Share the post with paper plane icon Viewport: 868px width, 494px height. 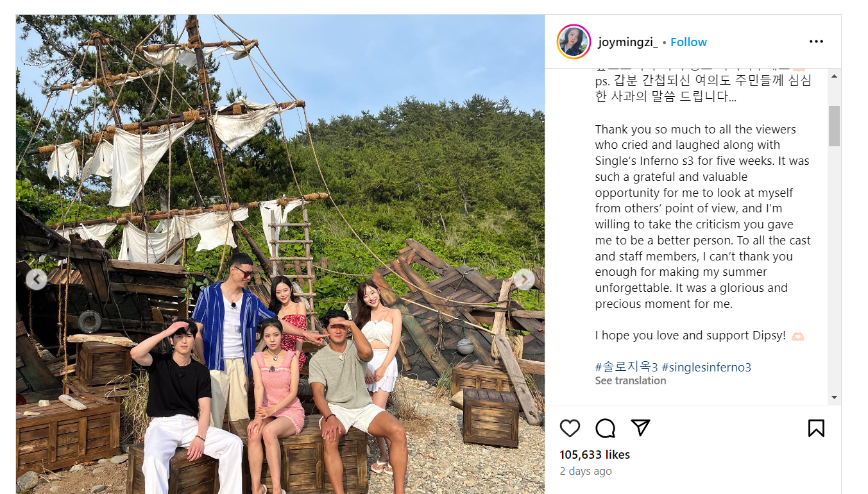(640, 427)
